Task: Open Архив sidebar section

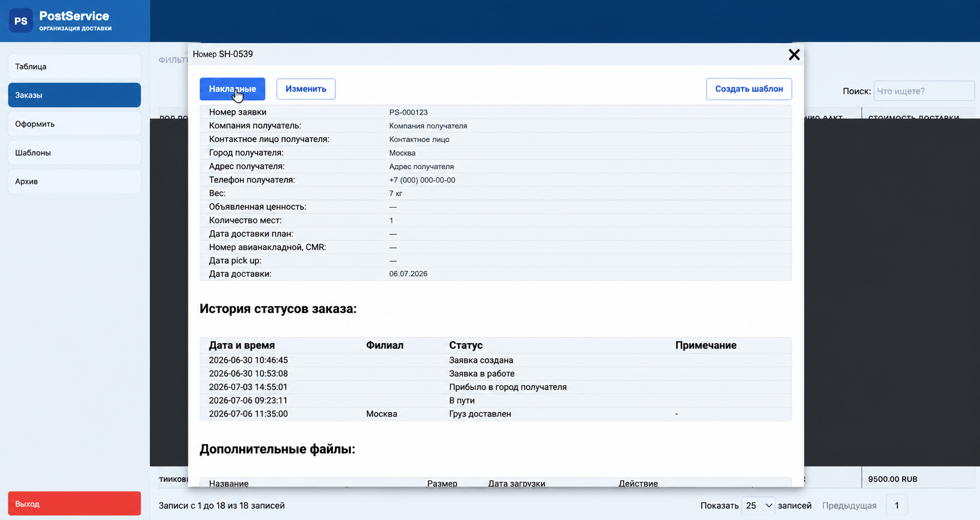Action: pos(75,181)
